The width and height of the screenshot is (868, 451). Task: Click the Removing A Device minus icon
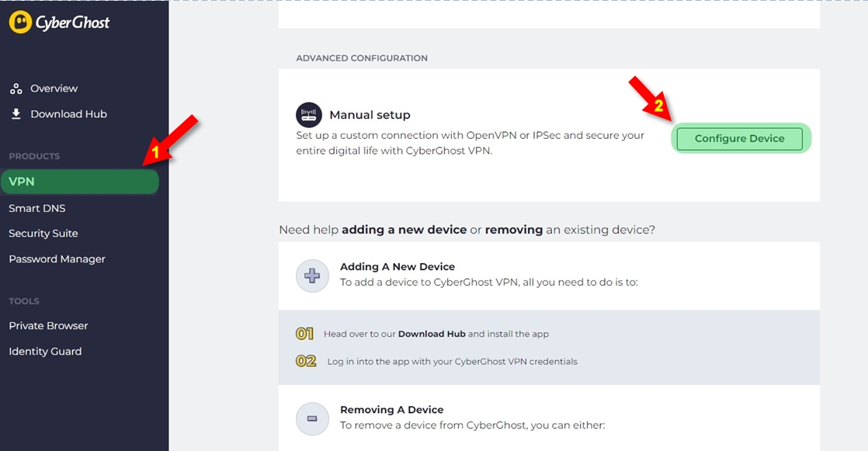[311, 418]
